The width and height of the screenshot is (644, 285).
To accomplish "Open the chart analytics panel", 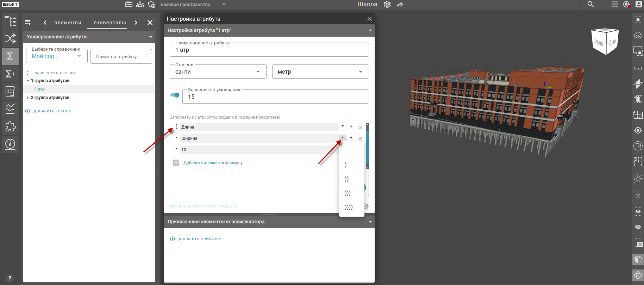I will tap(10, 109).
